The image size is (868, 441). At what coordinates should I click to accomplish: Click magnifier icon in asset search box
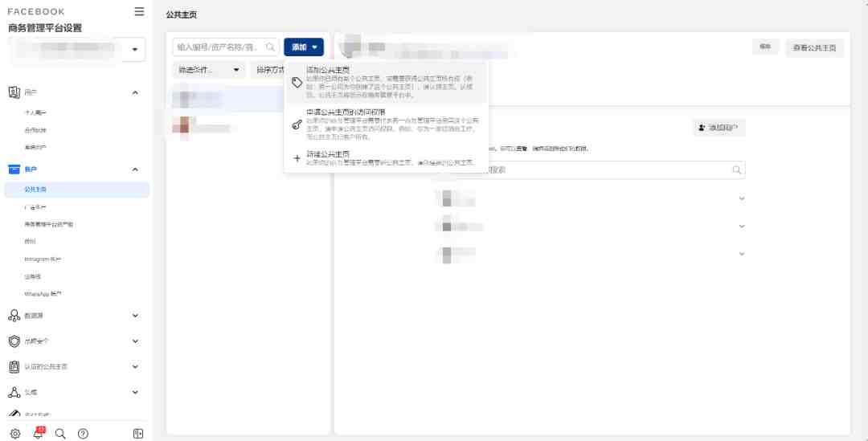(x=270, y=47)
